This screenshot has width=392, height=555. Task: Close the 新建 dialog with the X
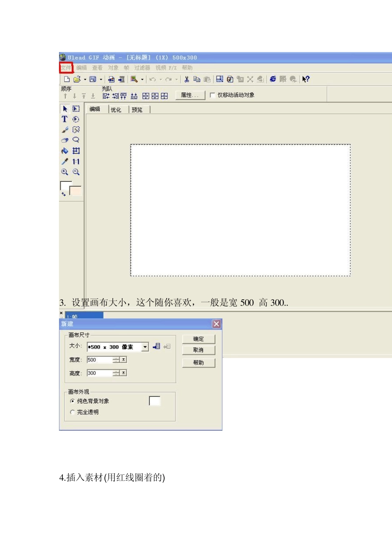click(217, 324)
